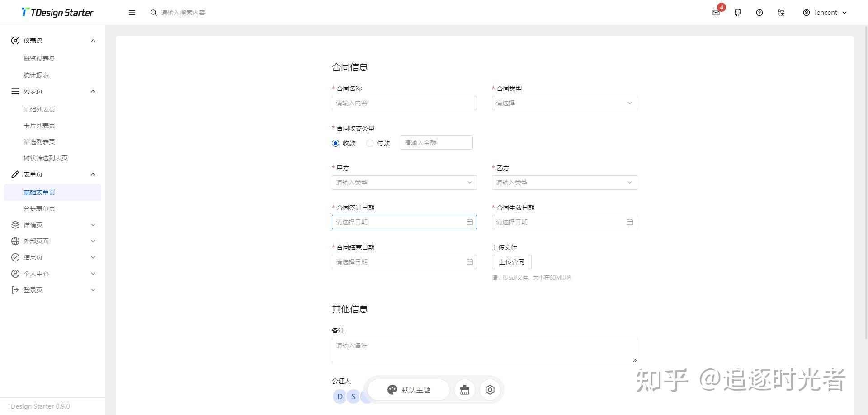This screenshot has height=415, width=868.
Task: Click the D notary avatar
Action: [x=340, y=396]
